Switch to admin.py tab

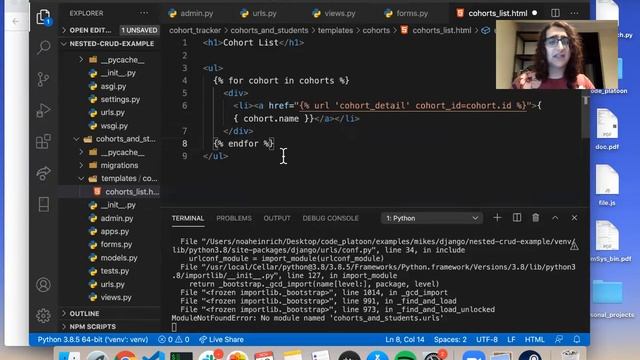point(191,13)
